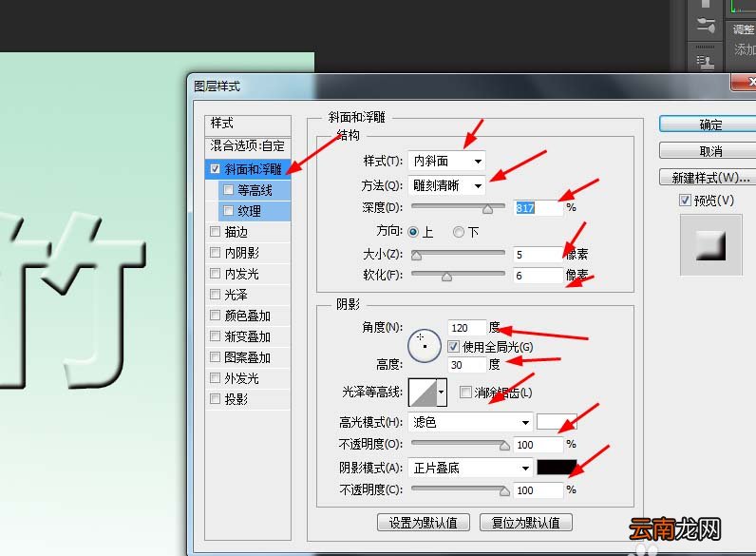Enable the 内发光 style checkbox
Viewport: 756px width, 556px height.
coord(215,274)
